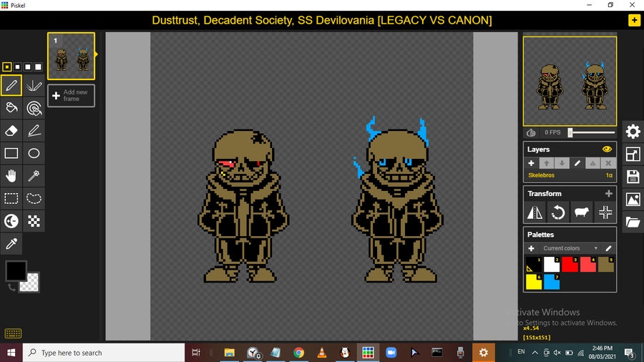
Task: Open Current colors palette dropdown
Action: (x=570, y=248)
